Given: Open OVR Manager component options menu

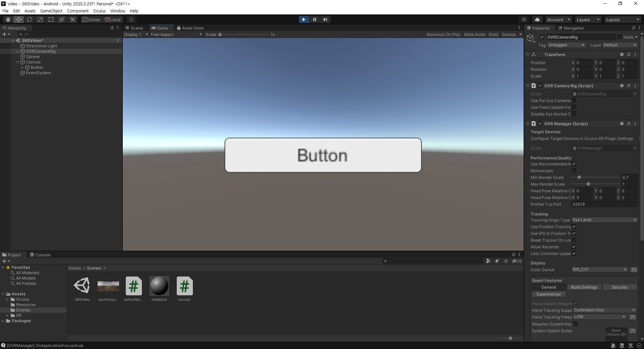Looking at the screenshot, I should 635,123.
